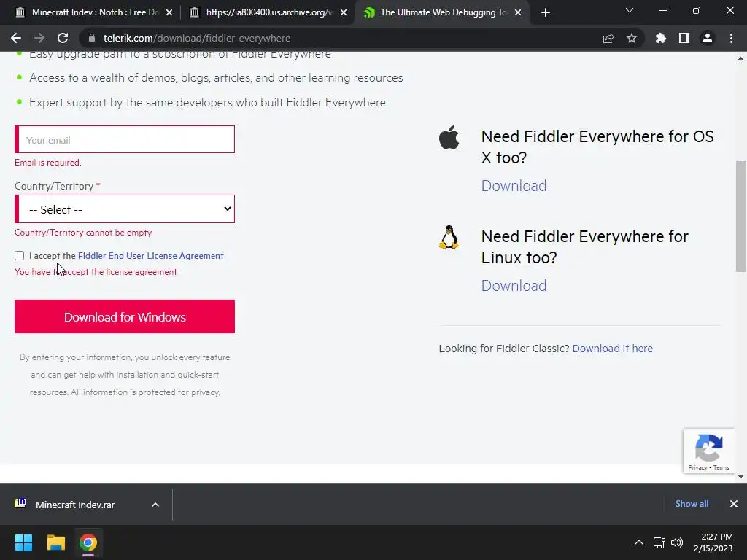Reload the Telerik download page
The width and height of the screenshot is (747, 560).
(x=63, y=38)
